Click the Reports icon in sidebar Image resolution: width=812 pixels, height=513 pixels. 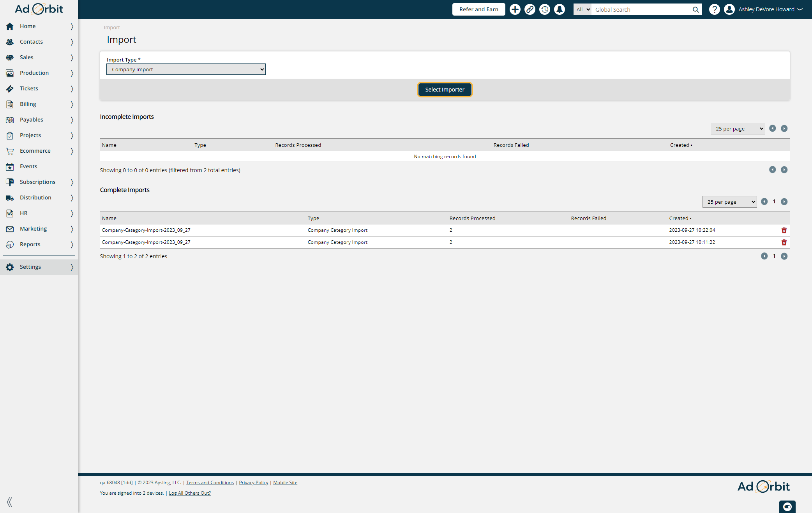(x=10, y=244)
